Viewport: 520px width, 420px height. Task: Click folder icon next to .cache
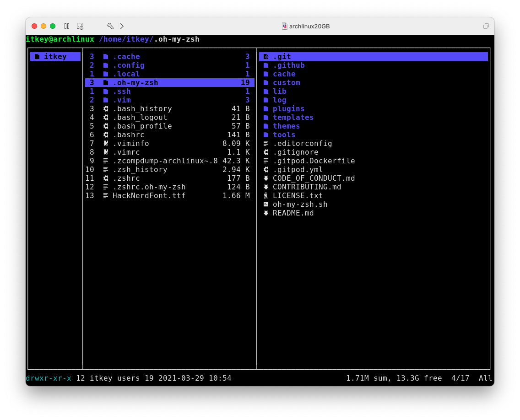tap(106, 57)
